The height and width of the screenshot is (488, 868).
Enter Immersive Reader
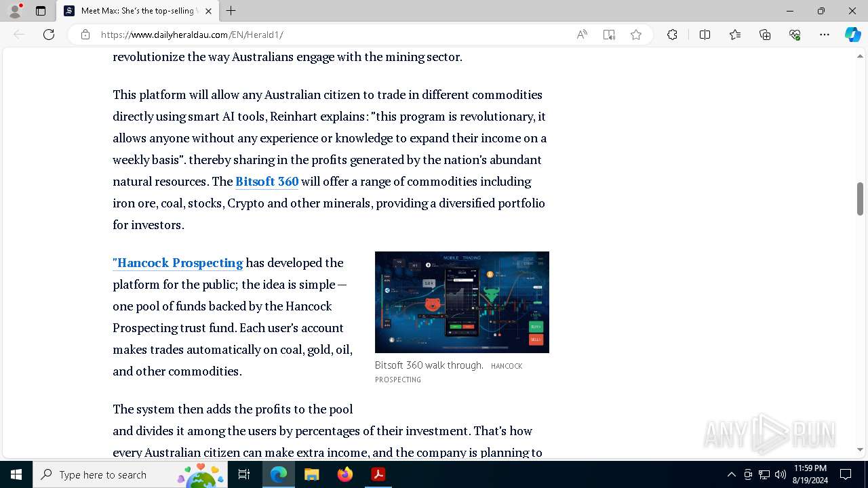click(609, 35)
